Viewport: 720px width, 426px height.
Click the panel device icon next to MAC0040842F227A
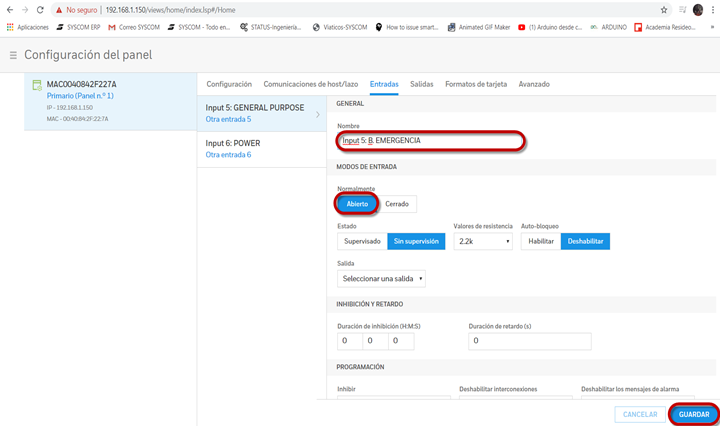pyautogui.click(x=37, y=85)
